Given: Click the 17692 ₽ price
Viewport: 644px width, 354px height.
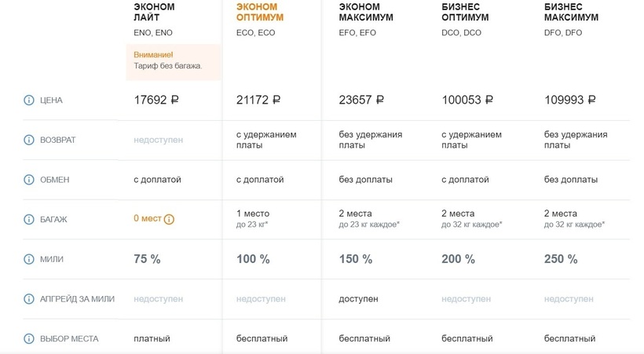Looking at the screenshot, I should click(x=157, y=100).
